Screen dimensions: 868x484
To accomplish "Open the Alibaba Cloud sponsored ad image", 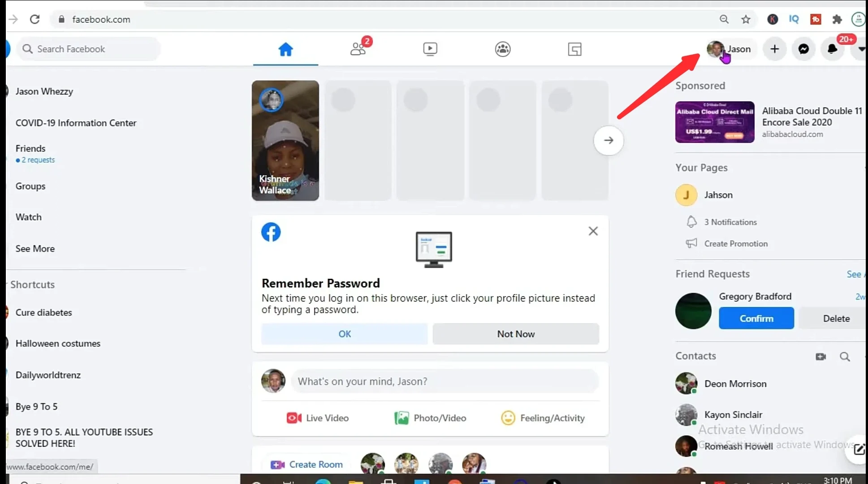I will click(715, 122).
